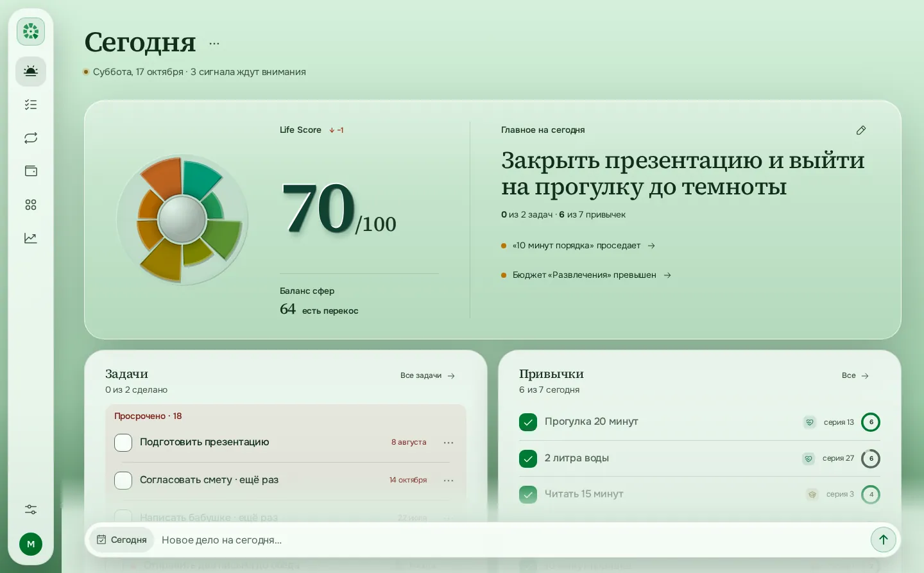Open Все habits link in Привычки
The height and width of the screenshot is (573, 924).
point(855,376)
